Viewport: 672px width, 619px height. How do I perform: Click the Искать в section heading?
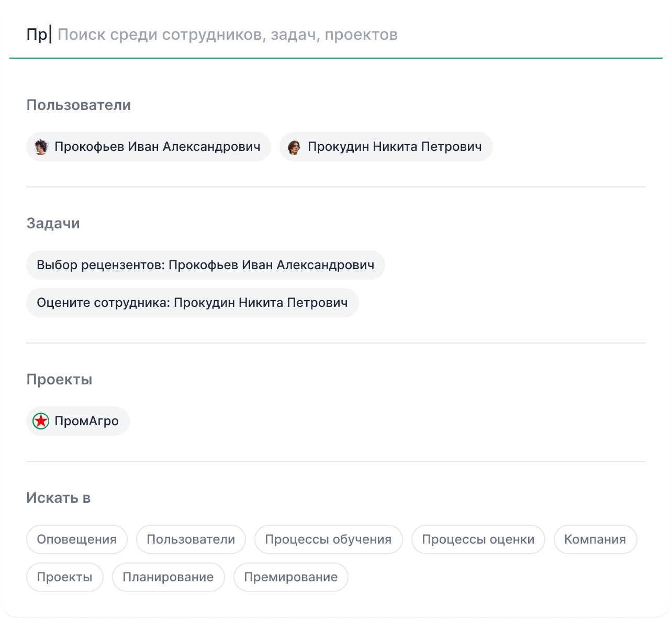click(58, 498)
